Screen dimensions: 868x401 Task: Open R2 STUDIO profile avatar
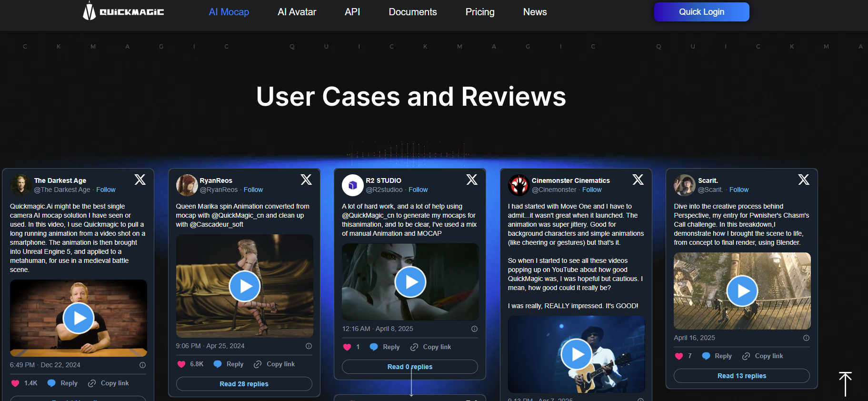click(x=353, y=185)
